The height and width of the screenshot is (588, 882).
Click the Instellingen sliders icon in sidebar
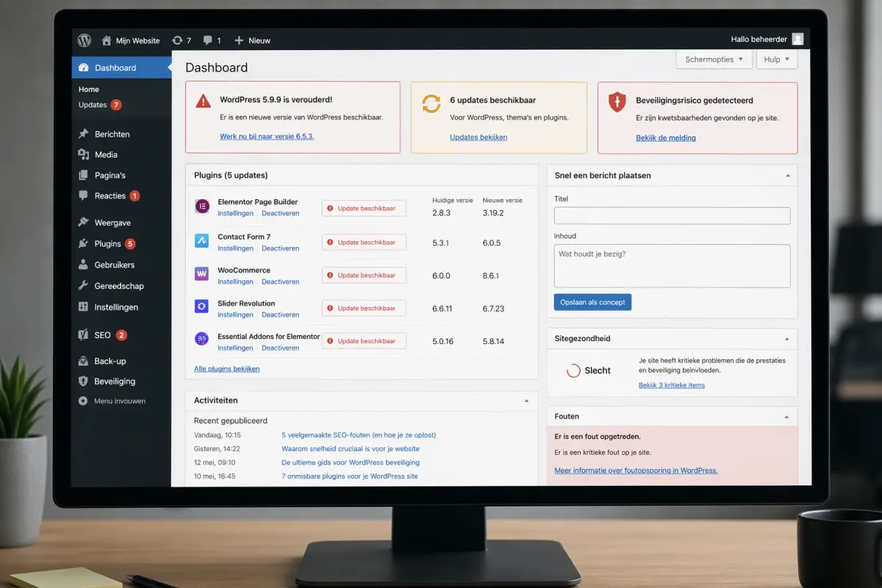[x=83, y=307]
